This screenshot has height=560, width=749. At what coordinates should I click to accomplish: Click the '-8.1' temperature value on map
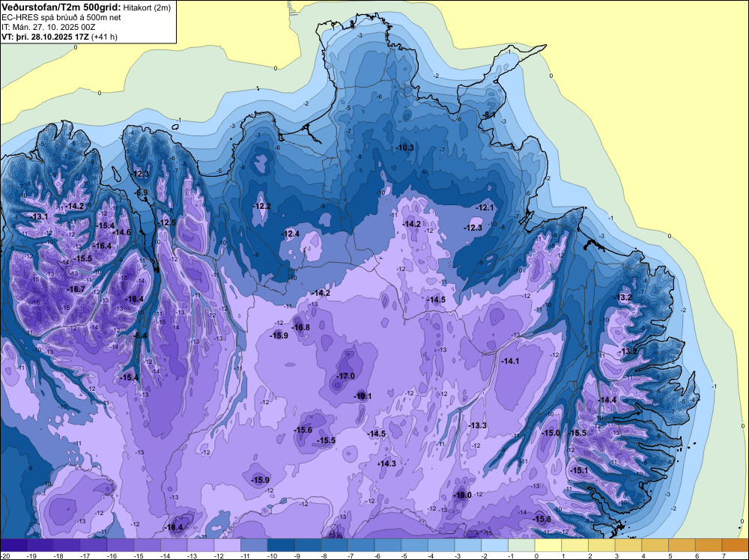(x=489, y=115)
